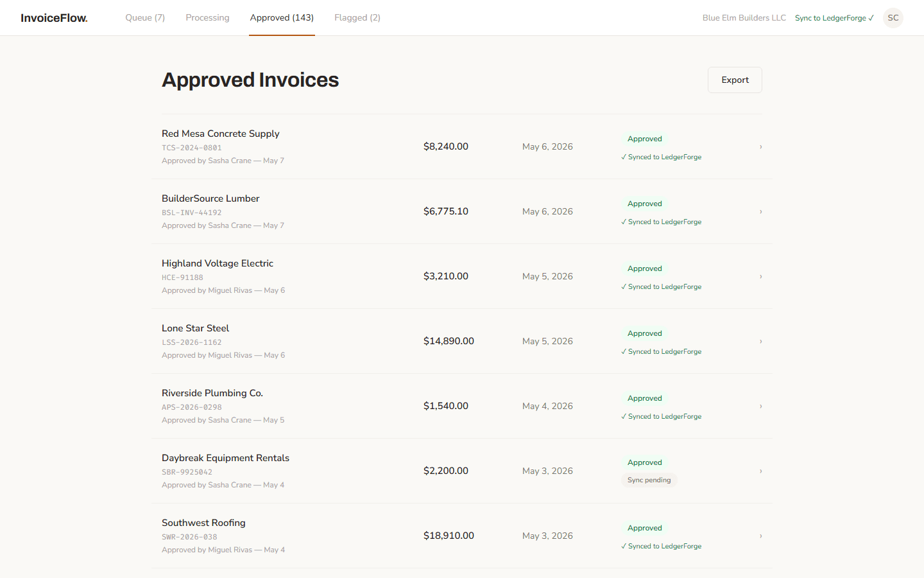Click Sync to LedgerForge status link
The height and width of the screenshot is (578, 924).
click(834, 18)
